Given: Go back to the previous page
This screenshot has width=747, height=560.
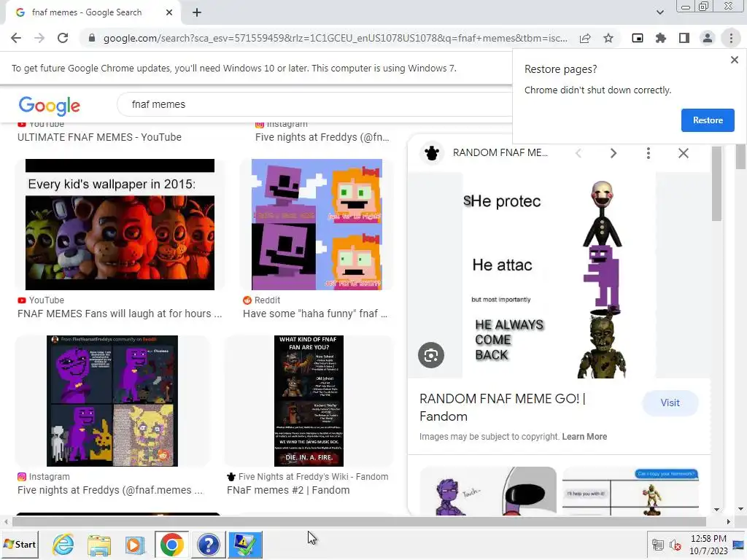Looking at the screenshot, I should tap(16, 38).
